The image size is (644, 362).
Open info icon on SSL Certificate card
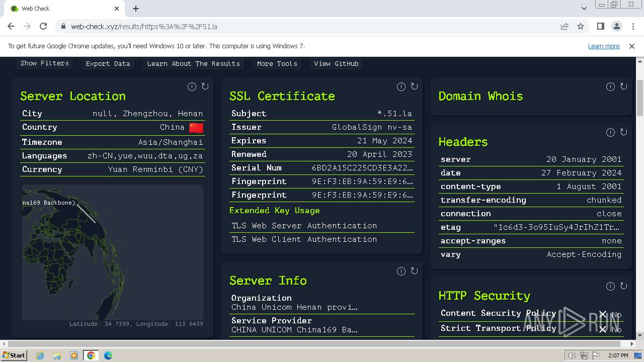tap(401, 86)
